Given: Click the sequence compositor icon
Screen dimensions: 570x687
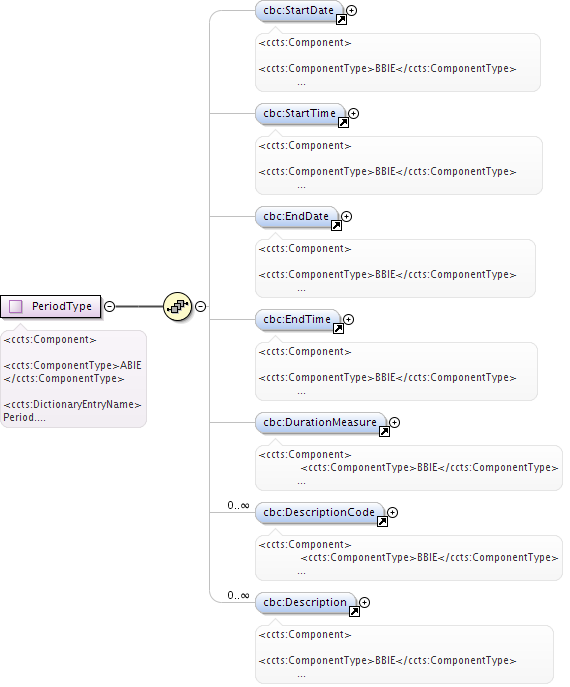Looking at the screenshot, I should click(177, 306).
